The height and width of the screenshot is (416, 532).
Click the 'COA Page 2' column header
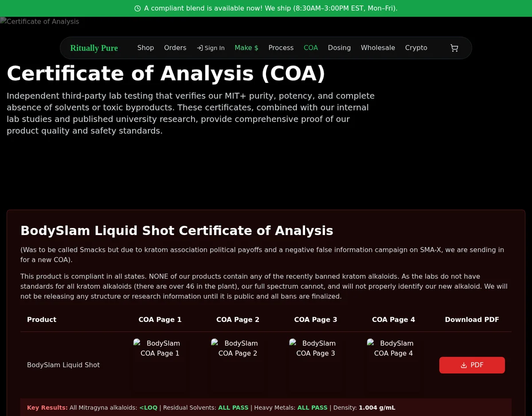pyautogui.click(x=238, y=320)
